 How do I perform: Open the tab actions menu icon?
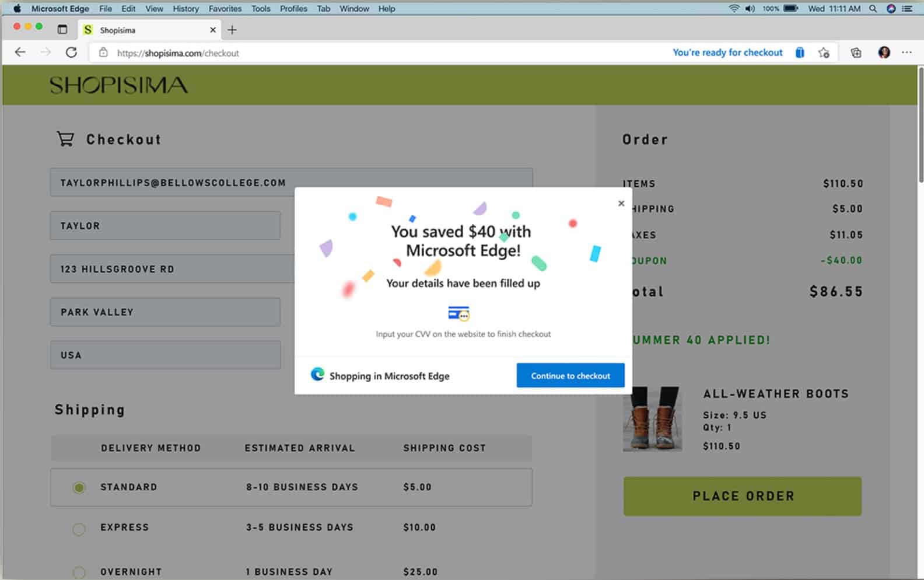[62, 30]
